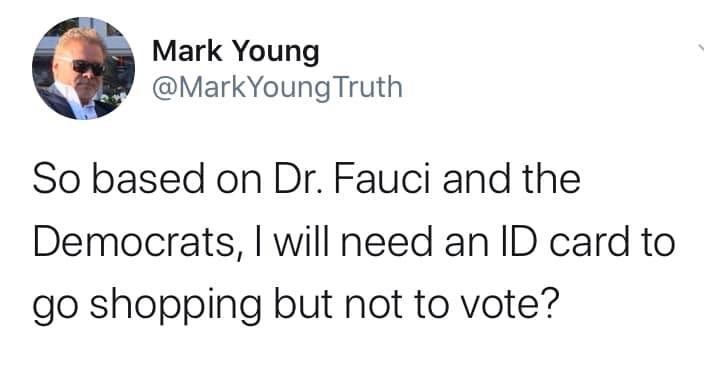This screenshot has height=373, width=704.
Task: Open the @MarkYoungTruth handle link
Action: tap(277, 87)
